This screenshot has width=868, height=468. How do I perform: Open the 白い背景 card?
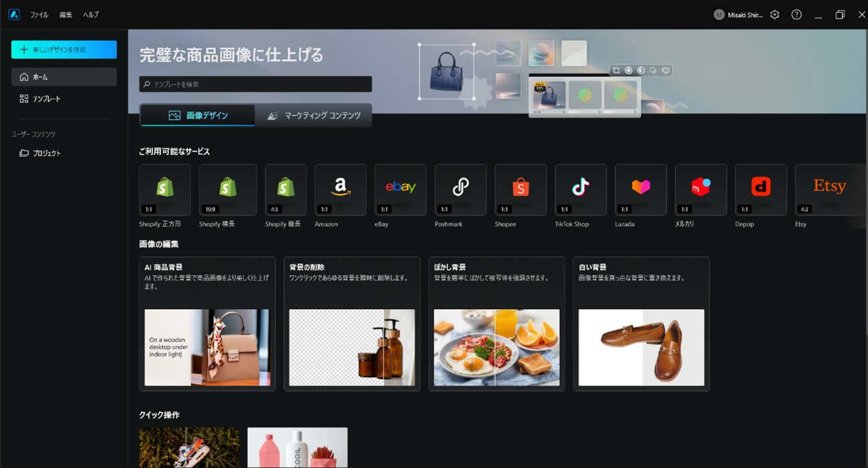tap(641, 324)
